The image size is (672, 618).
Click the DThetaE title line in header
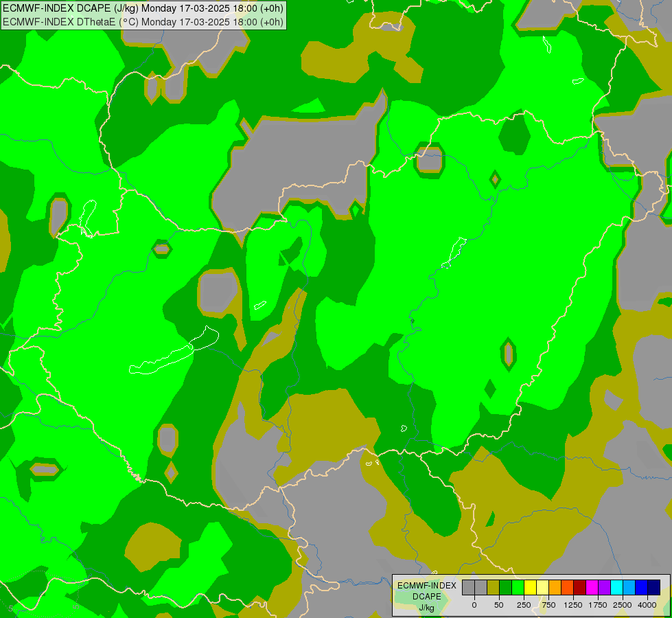(143, 22)
